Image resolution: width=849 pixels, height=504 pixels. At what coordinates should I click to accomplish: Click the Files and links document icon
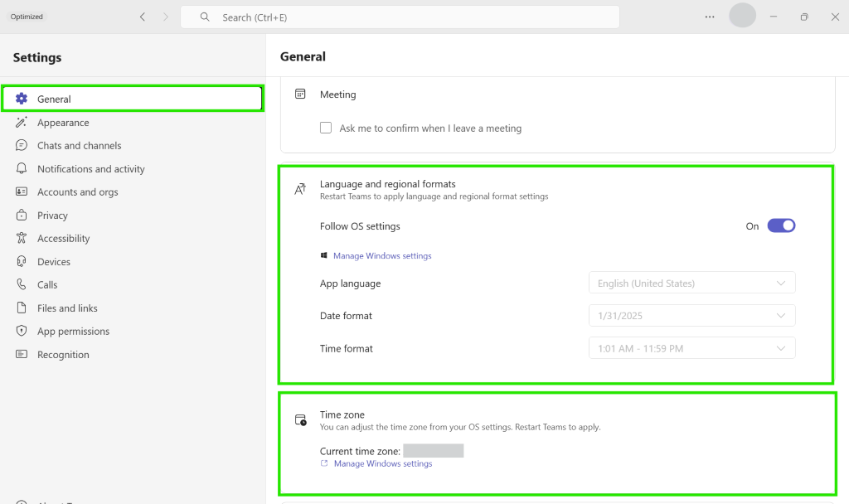coord(21,308)
